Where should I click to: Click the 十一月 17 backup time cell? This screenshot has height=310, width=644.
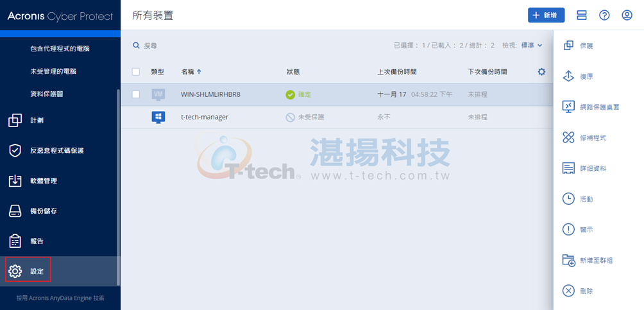(x=415, y=94)
